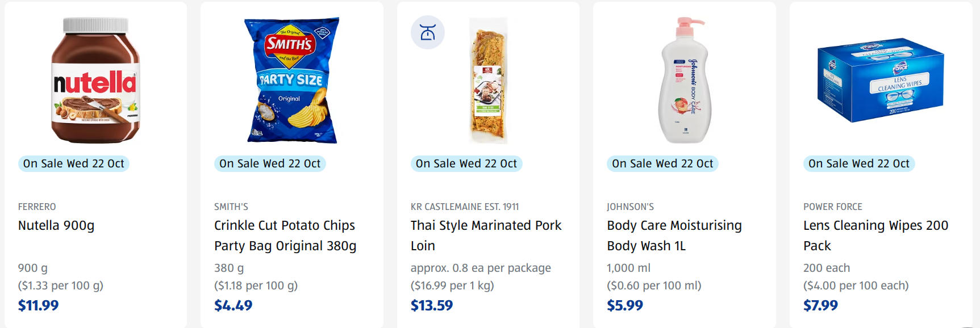
Task: Click the $13.59 pork loin price
Action: pyautogui.click(x=432, y=305)
